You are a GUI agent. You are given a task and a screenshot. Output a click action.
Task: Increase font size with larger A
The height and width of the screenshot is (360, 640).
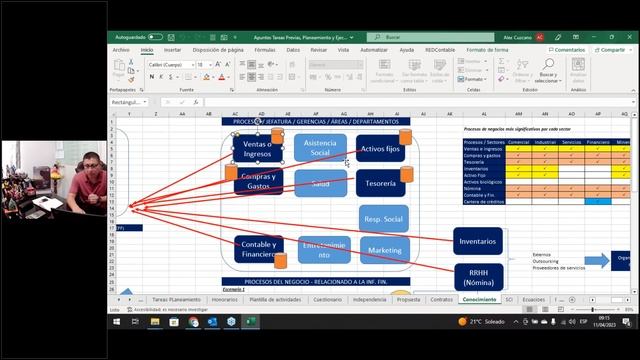tap(218, 64)
